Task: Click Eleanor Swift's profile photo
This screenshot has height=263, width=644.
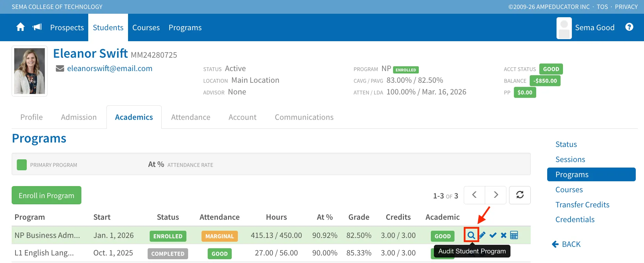Action: [x=30, y=71]
